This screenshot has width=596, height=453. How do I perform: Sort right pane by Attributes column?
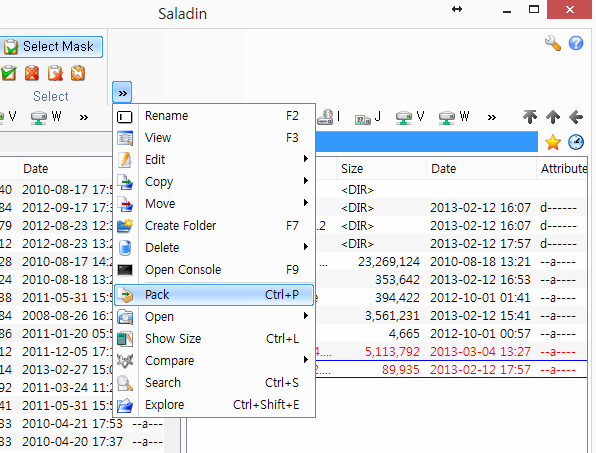click(x=562, y=168)
